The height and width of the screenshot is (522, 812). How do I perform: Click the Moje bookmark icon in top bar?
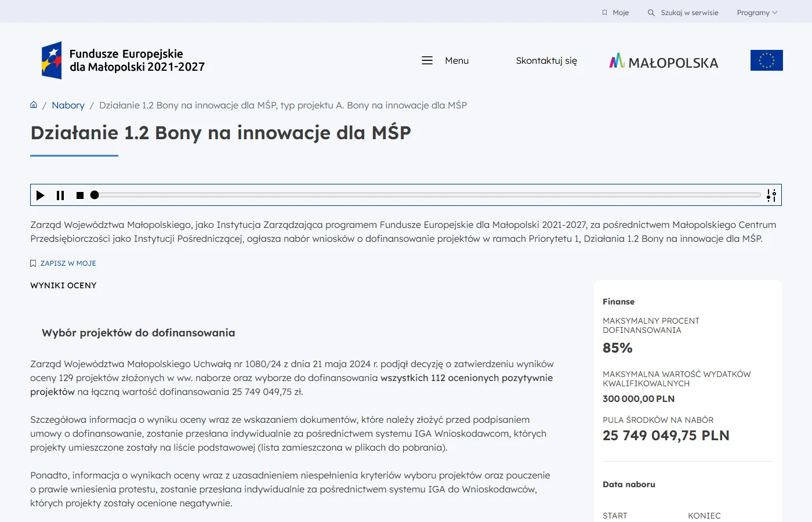point(604,13)
